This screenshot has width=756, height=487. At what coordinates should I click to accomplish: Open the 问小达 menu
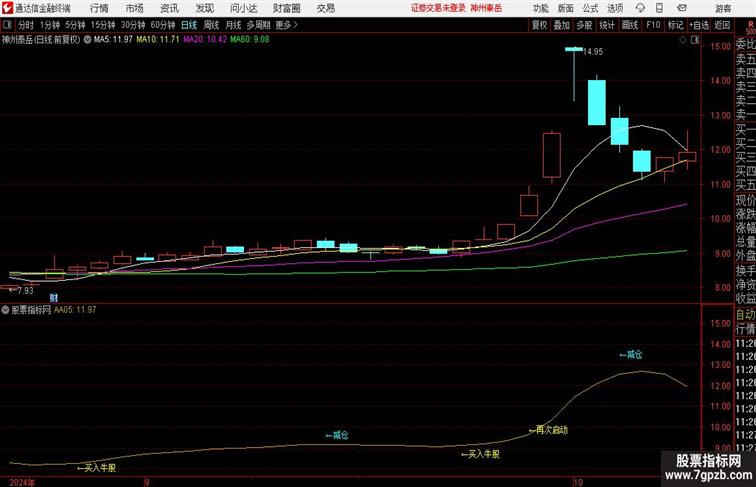243,8
